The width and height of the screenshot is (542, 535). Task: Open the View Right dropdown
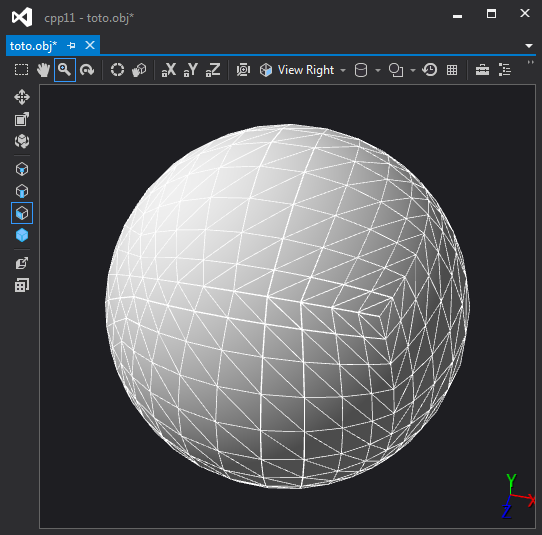pyautogui.click(x=303, y=70)
